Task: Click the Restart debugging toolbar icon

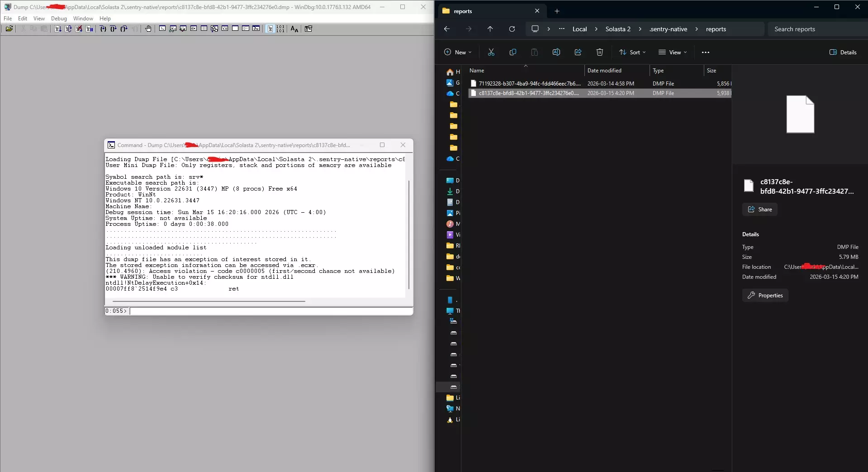Action: 68,29
